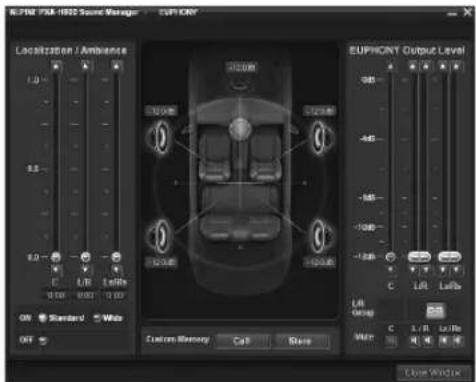
Task: Click the C value field under Localization
Action: [x=56, y=296]
